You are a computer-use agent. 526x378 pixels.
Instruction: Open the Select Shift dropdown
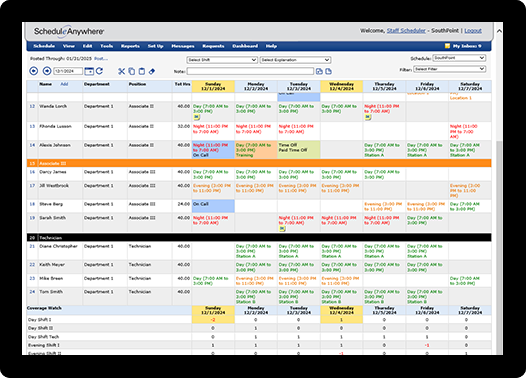pyautogui.click(x=222, y=60)
